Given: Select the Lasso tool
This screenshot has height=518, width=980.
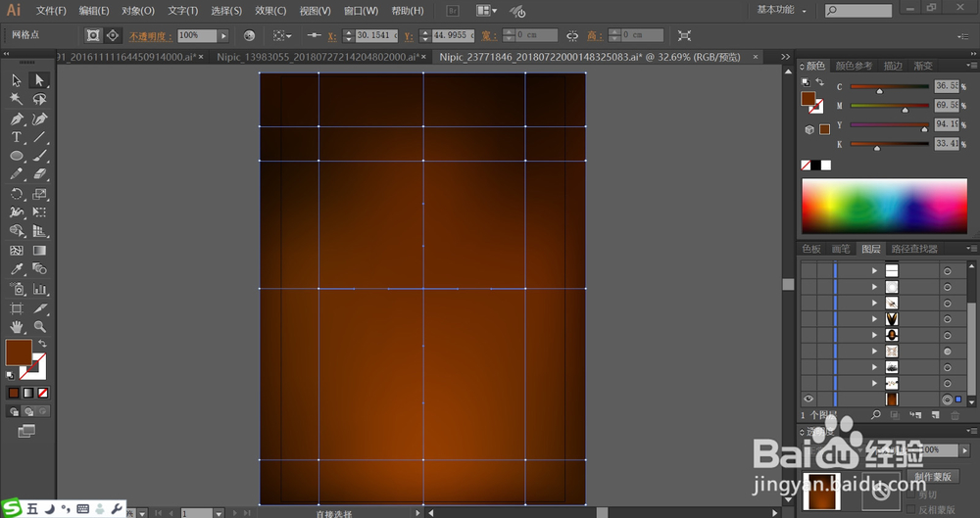Looking at the screenshot, I should 39,99.
